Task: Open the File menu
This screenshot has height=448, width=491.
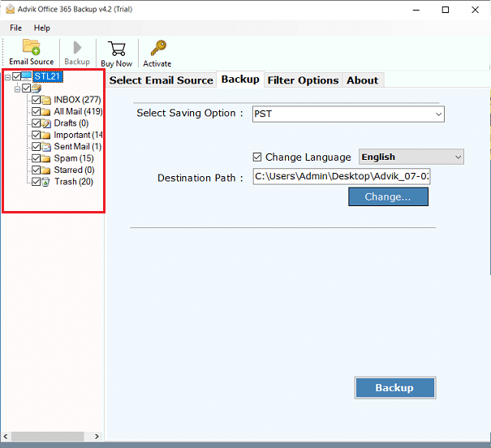Action: [x=16, y=28]
